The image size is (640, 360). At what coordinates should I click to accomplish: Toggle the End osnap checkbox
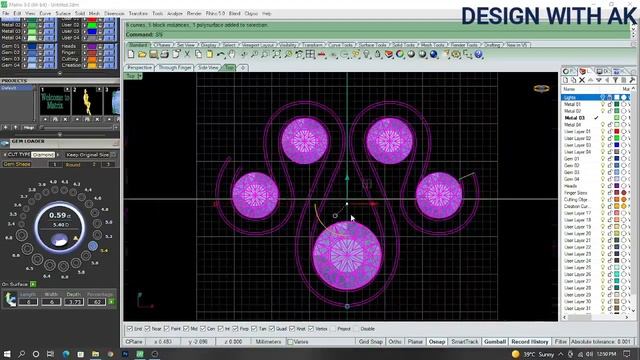130,329
